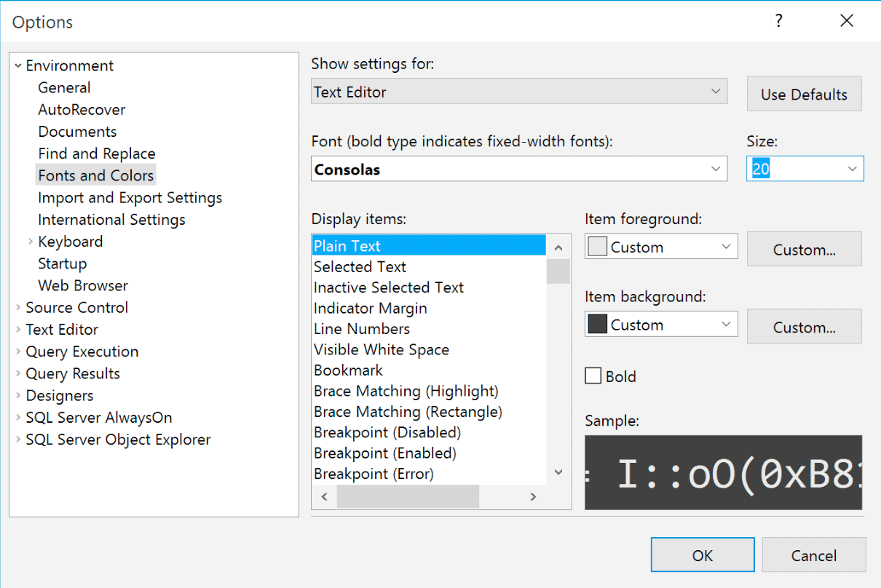Collapse the Environment tree node
This screenshot has width=881, height=588.
tap(18, 65)
